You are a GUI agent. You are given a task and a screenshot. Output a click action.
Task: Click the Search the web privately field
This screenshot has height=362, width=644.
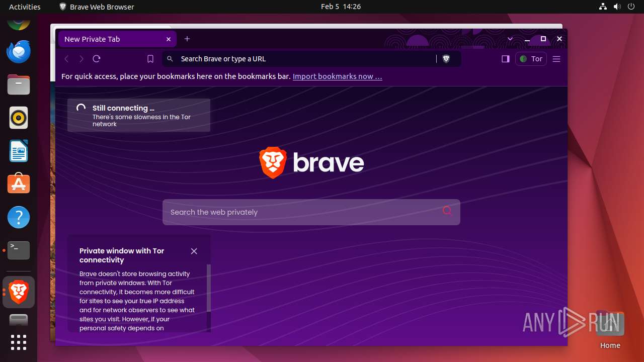(x=311, y=212)
